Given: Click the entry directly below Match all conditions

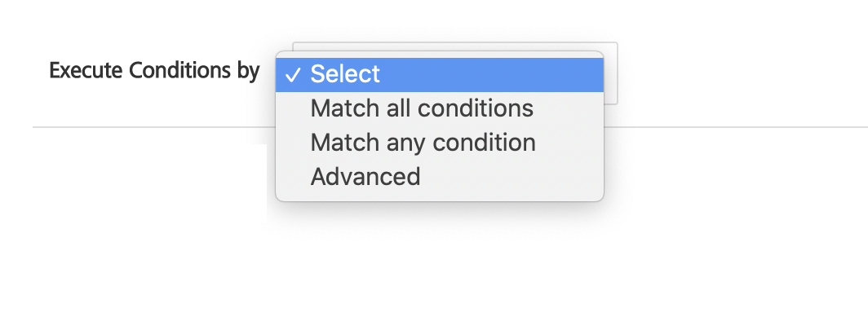Looking at the screenshot, I should pos(423,143).
